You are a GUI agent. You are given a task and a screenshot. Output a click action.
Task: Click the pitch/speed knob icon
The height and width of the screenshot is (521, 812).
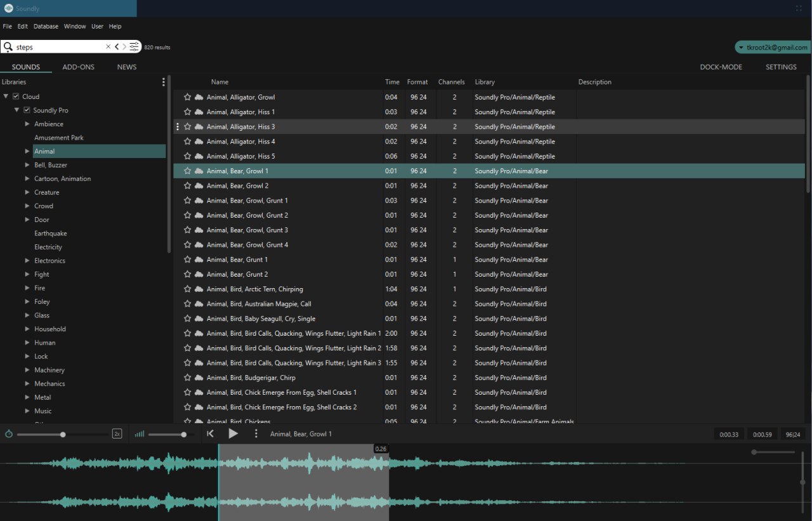coord(8,434)
